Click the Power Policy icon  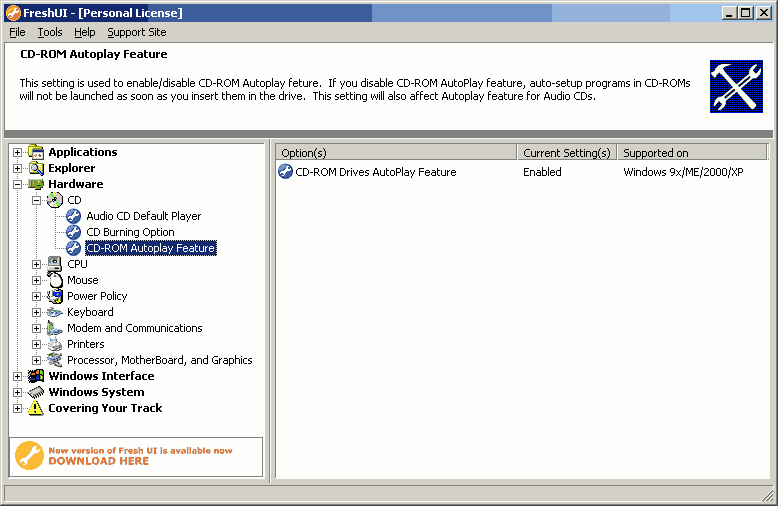55,296
